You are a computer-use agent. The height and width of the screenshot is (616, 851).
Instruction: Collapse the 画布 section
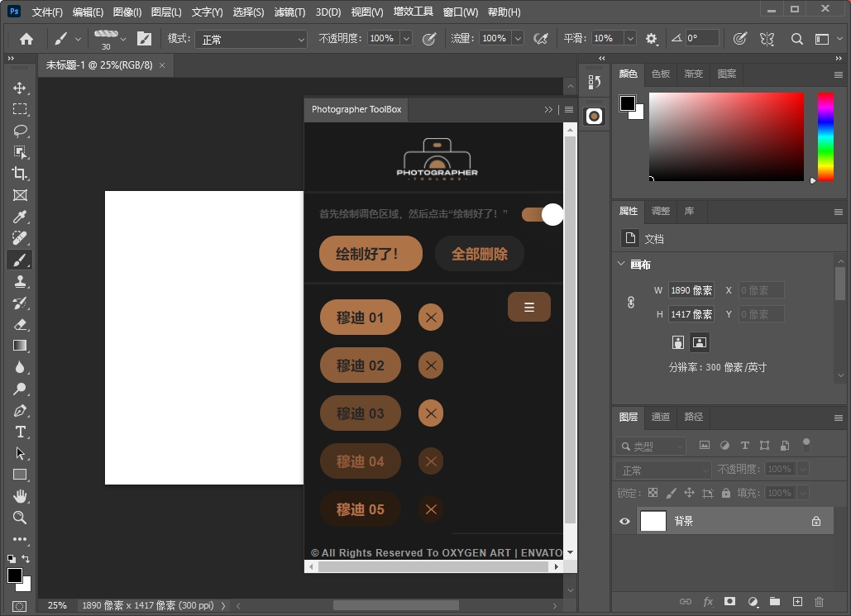coord(621,264)
